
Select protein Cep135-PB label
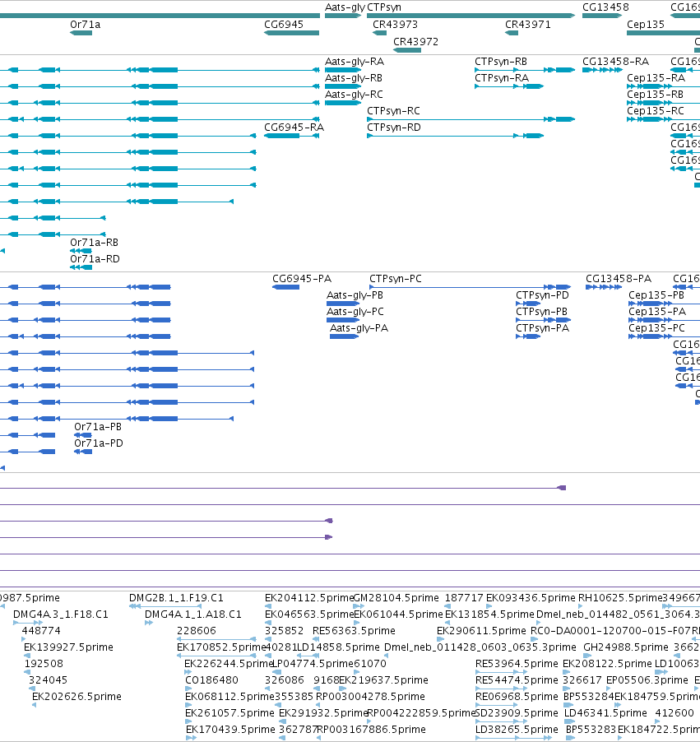click(x=656, y=295)
